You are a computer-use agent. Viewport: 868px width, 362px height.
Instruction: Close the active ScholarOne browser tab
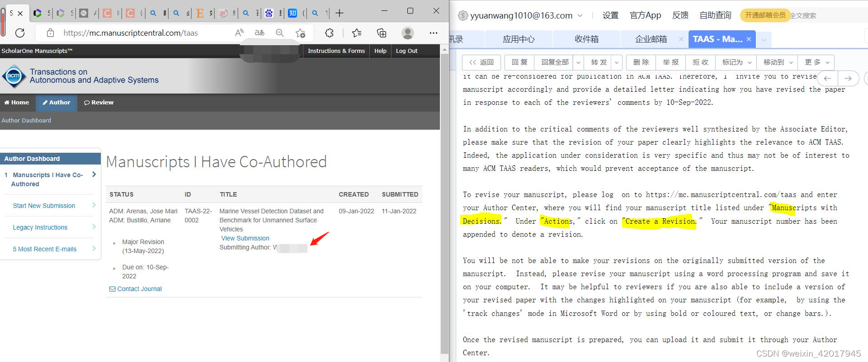pyautogui.click(x=20, y=13)
